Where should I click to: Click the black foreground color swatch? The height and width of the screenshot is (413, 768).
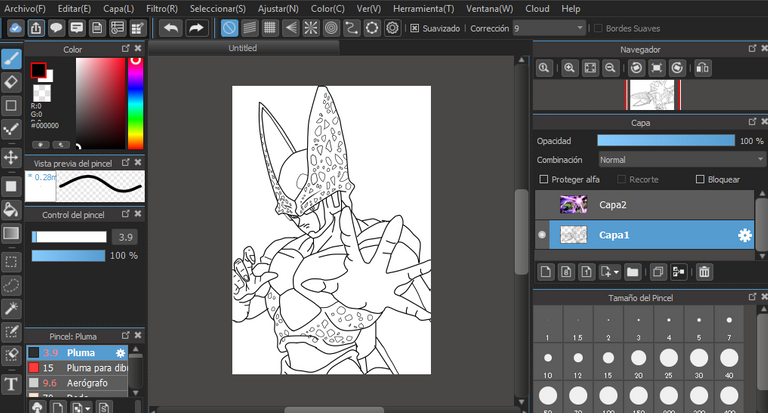(x=38, y=71)
